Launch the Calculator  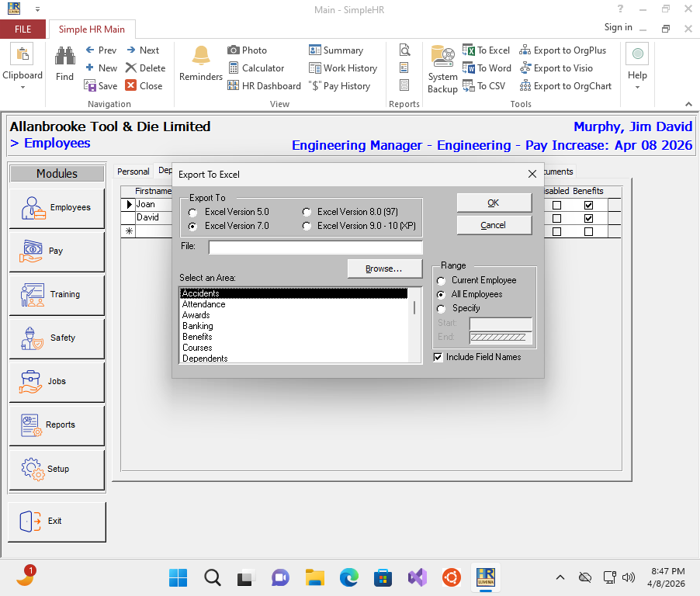tap(256, 68)
